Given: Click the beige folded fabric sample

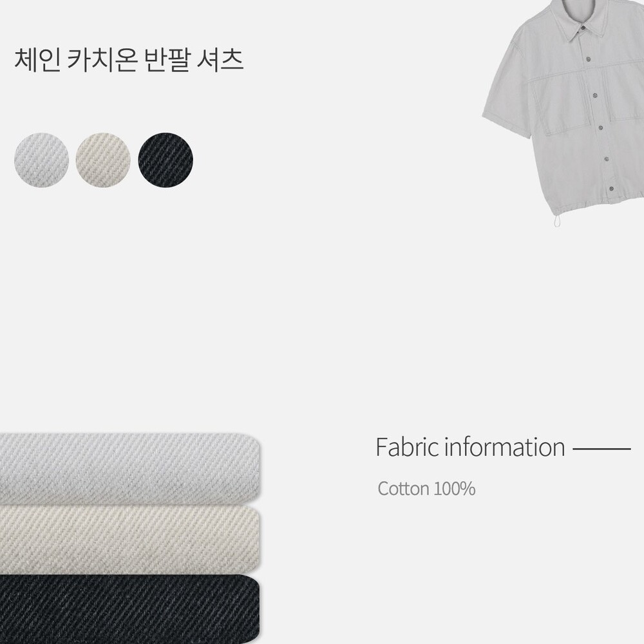Looking at the screenshot, I should [x=130, y=539].
